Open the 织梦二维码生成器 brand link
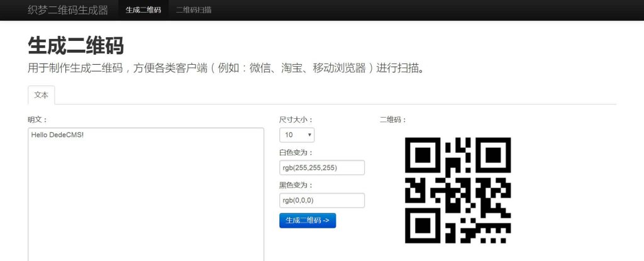This screenshot has width=644, height=261. pyautogui.click(x=68, y=10)
